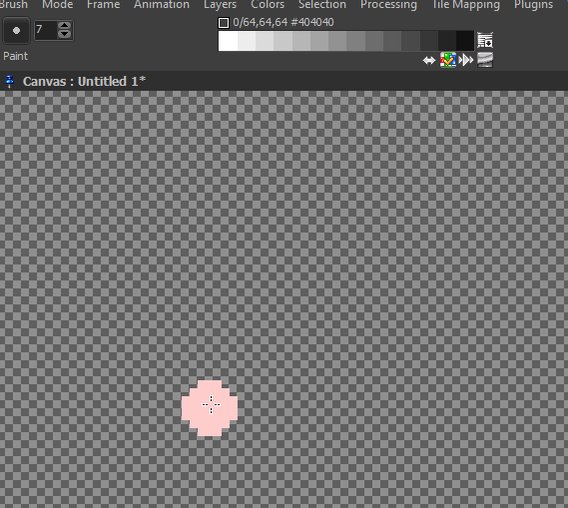Click the brush size field showing 7
Viewport: 568px width, 508px height.
pyautogui.click(x=46, y=30)
